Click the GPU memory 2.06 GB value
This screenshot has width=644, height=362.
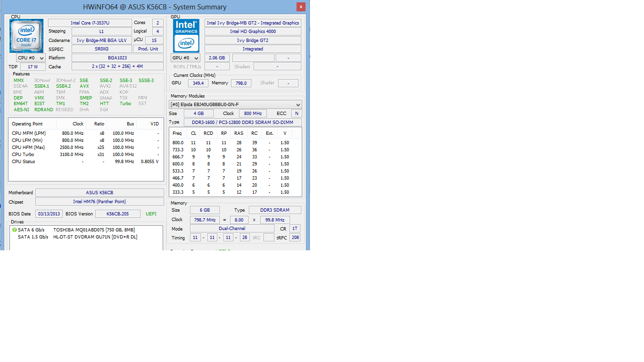(217, 58)
